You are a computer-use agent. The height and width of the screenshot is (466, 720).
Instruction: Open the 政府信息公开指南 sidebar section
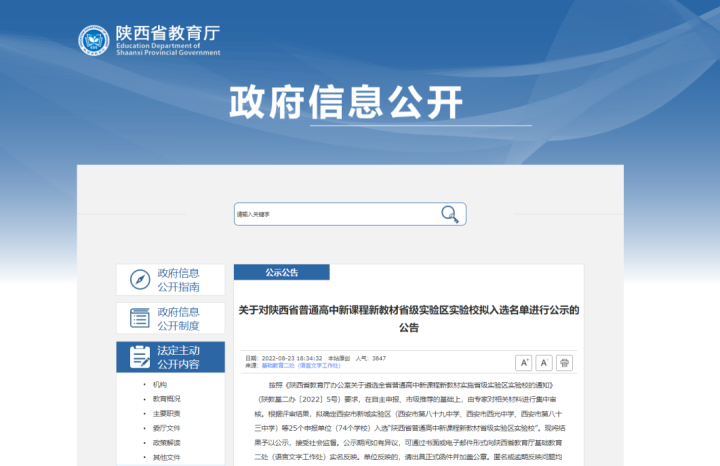click(x=178, y=279)
